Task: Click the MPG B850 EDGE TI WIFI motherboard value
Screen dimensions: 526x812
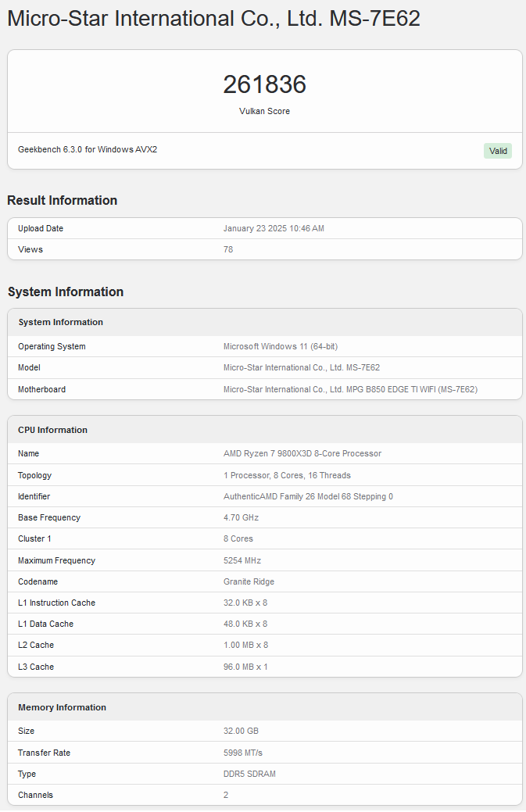Action: pyautogui.click(x=350, y=389)
